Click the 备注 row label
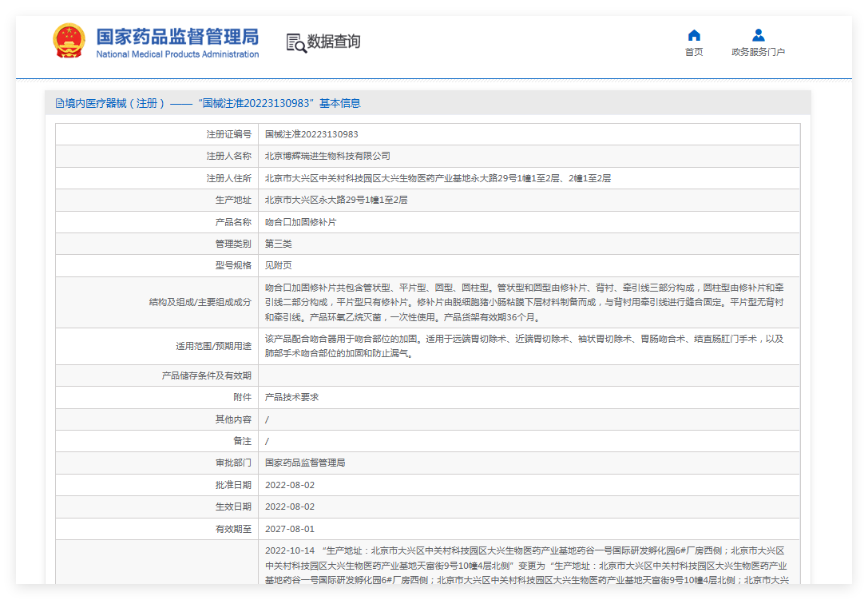868x600 pixels. (243, 441)
